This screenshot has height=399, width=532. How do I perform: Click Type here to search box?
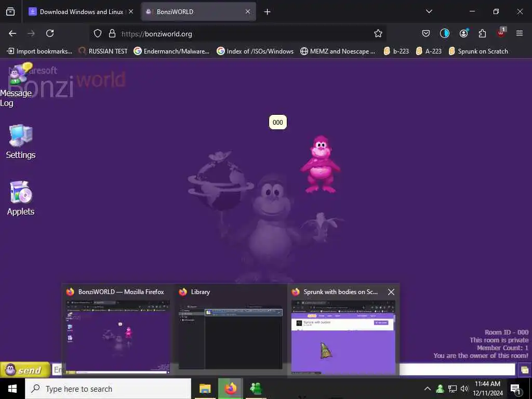[108, 389]
